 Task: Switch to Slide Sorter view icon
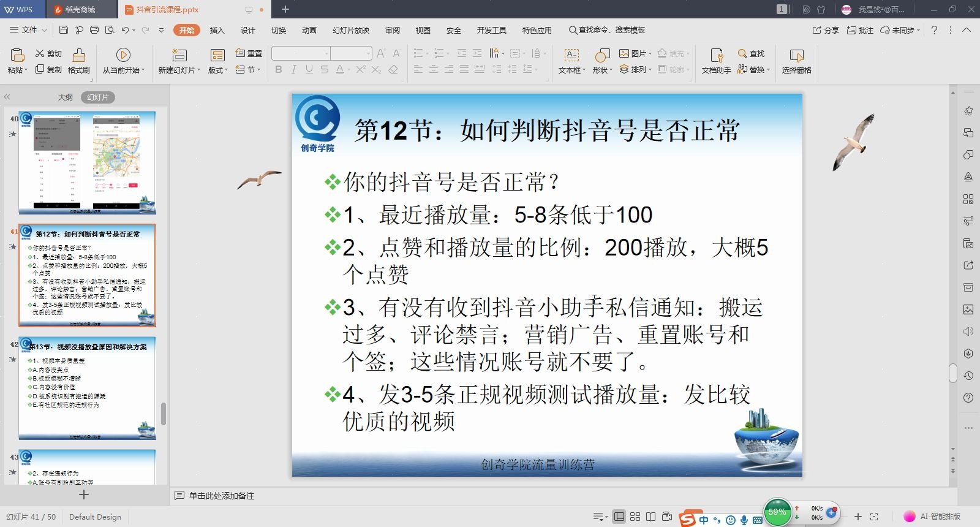click(x=635, y=517)
